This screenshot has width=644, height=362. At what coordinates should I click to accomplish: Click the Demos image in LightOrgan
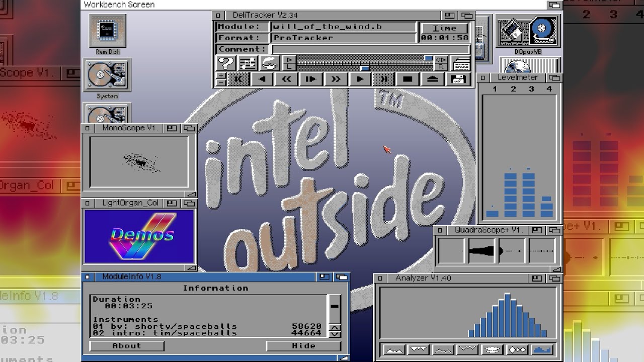click(139, 237)
